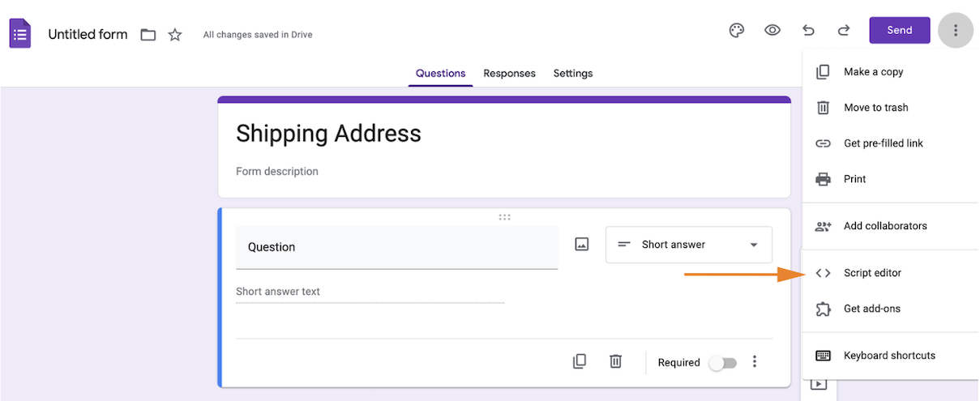Image resolution: width=980 pixels, height=401 pixels.
Task: Star the Untitled form
Action: [x=175, y=35]
